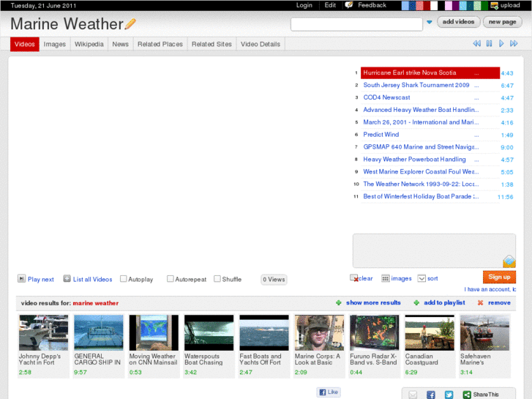Click the Edit link in top bar

(330, 5)
